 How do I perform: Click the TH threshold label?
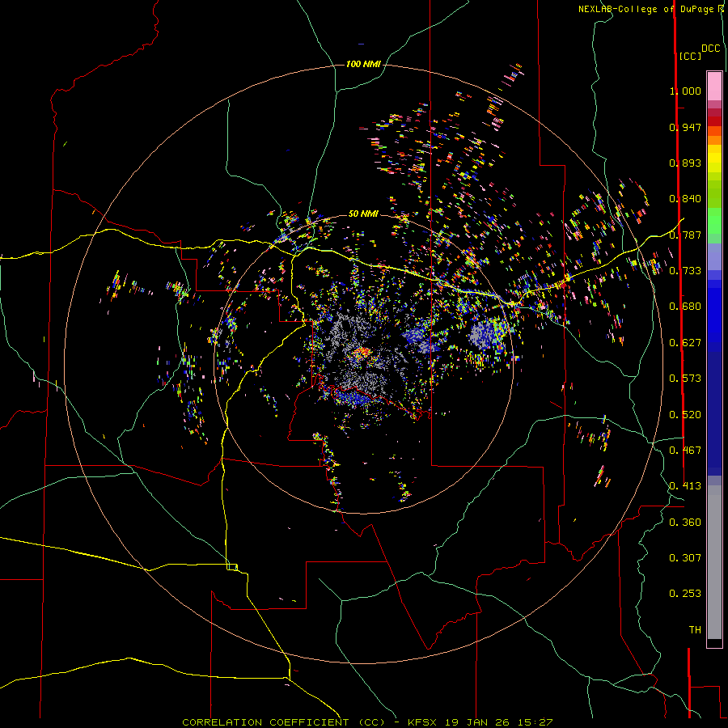695,630
